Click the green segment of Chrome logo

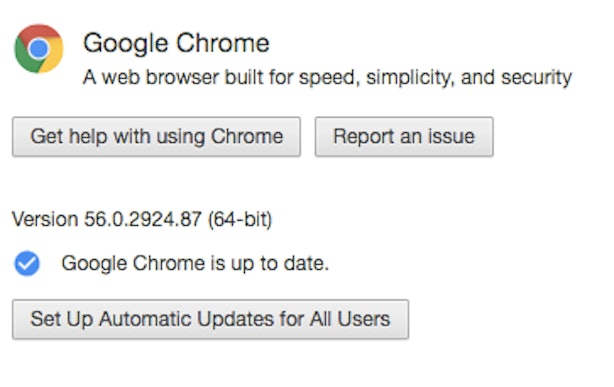23,59
